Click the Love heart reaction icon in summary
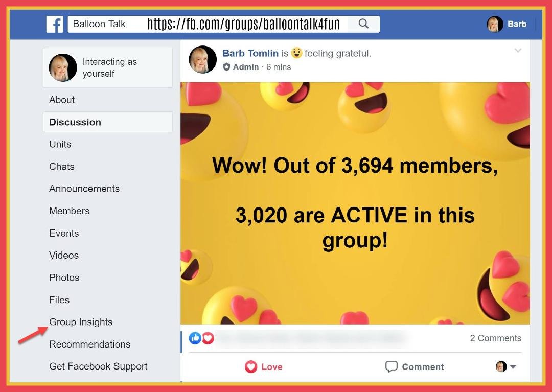The image size is (552, 392). pos(208,338)
